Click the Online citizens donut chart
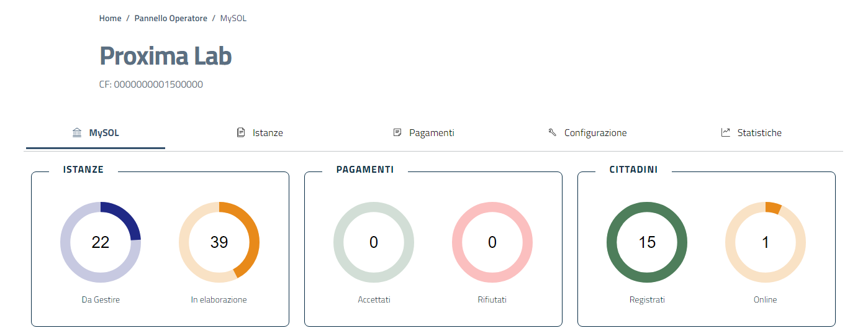868x333 pixels. [766, 242]
